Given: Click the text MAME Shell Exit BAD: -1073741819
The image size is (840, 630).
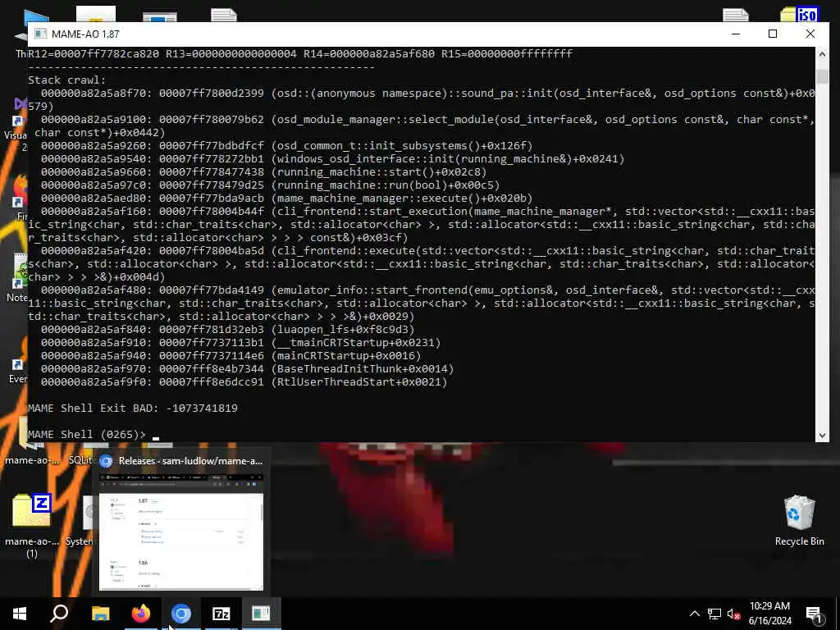Looking at the screenshot, I should (x=133, y=409).
